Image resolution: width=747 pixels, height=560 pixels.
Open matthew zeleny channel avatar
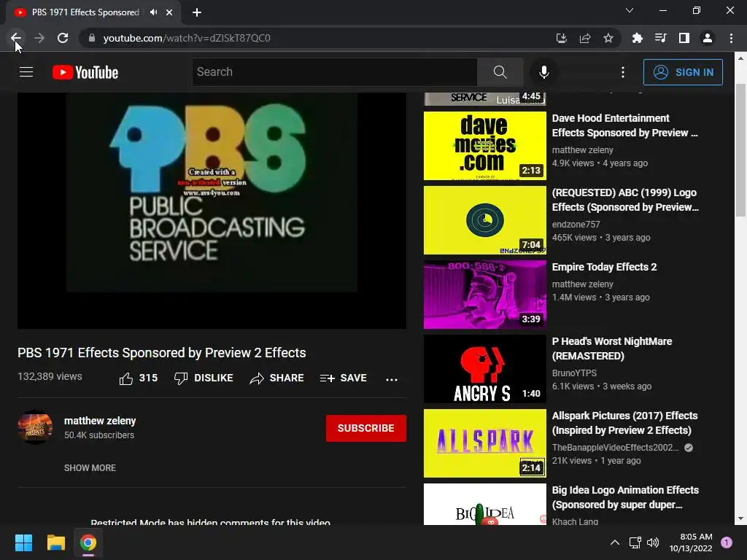35,427
